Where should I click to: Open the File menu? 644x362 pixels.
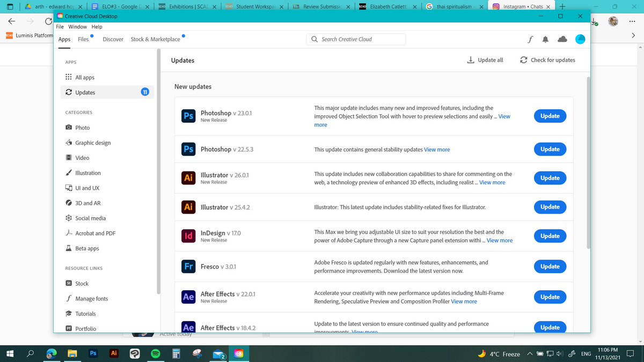click(x=60, y=26)
